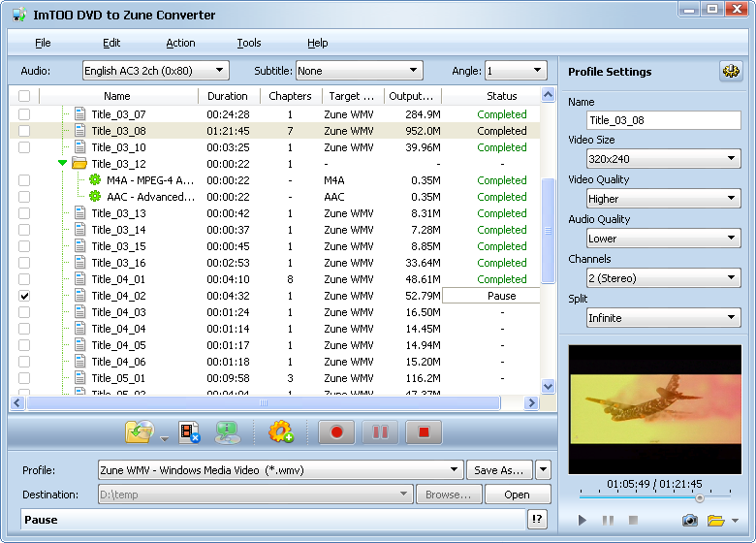
Task: Click the Save As... button
Action: pos(499,470)
